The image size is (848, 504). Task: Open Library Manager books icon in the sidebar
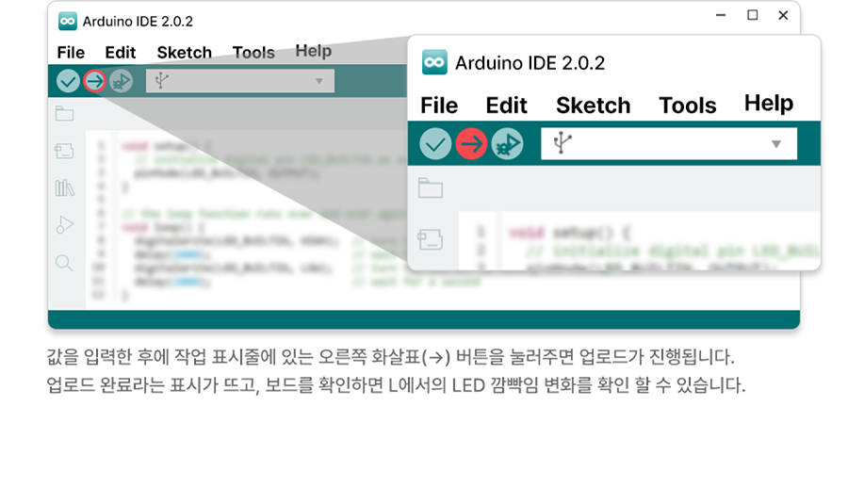64,187
